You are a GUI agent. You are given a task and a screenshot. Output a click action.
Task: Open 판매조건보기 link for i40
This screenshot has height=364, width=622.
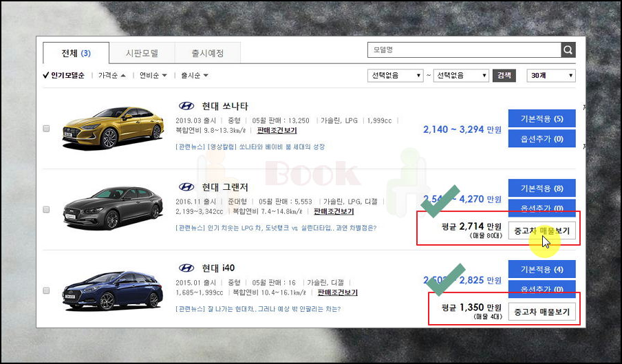pyautogui.click(x=338, y=292)
